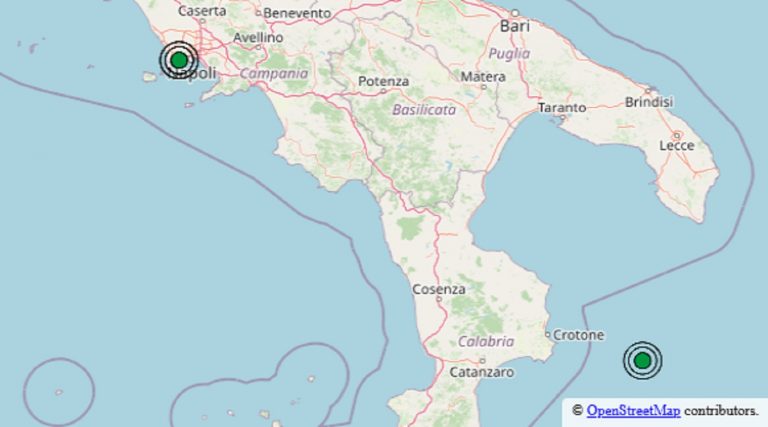Select the Catanzaro city marker
This screenshot has height=427, width=768.
pyautogui.click(x=482, y=361)
